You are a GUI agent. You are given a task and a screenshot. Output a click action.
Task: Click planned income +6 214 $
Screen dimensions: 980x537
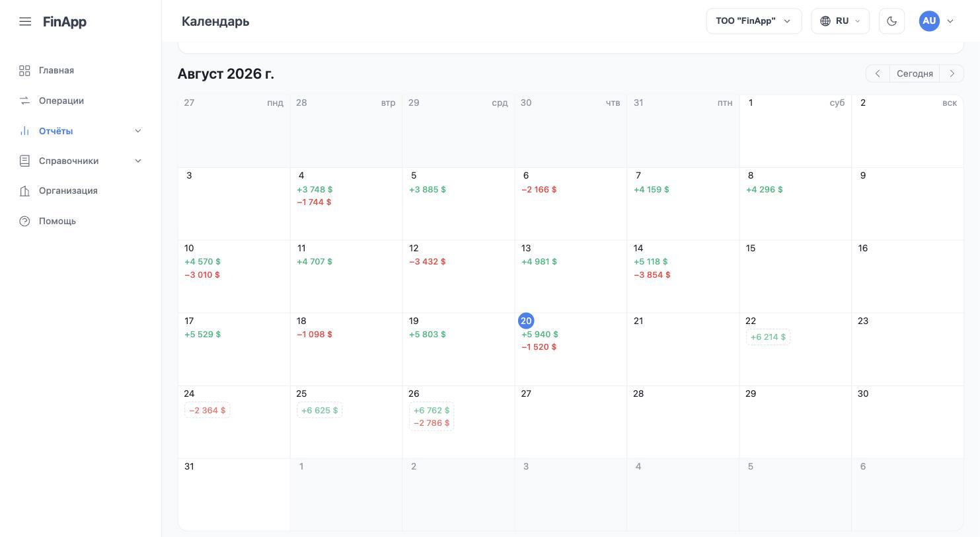(x=768, y=337)
